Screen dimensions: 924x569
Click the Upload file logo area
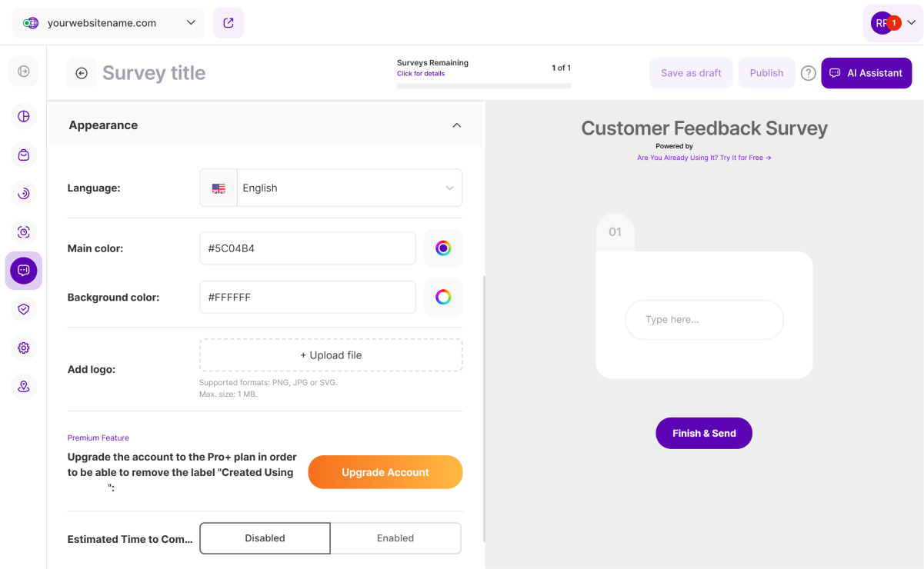pos(331,355)
